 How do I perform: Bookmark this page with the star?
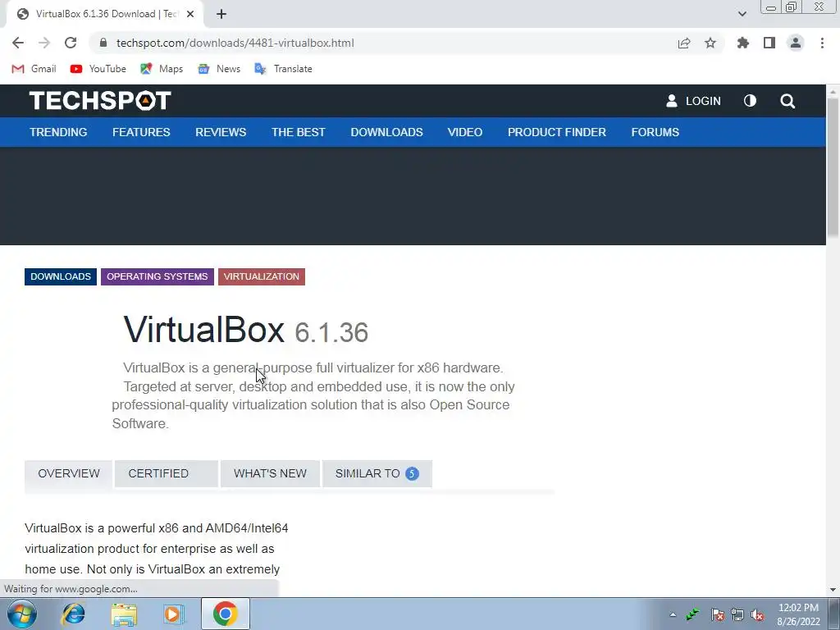[x=710, y=43]
